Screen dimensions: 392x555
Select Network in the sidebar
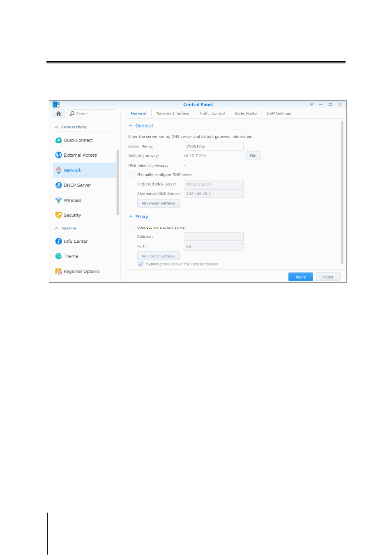pyautogui.click(x=85, y=170)
